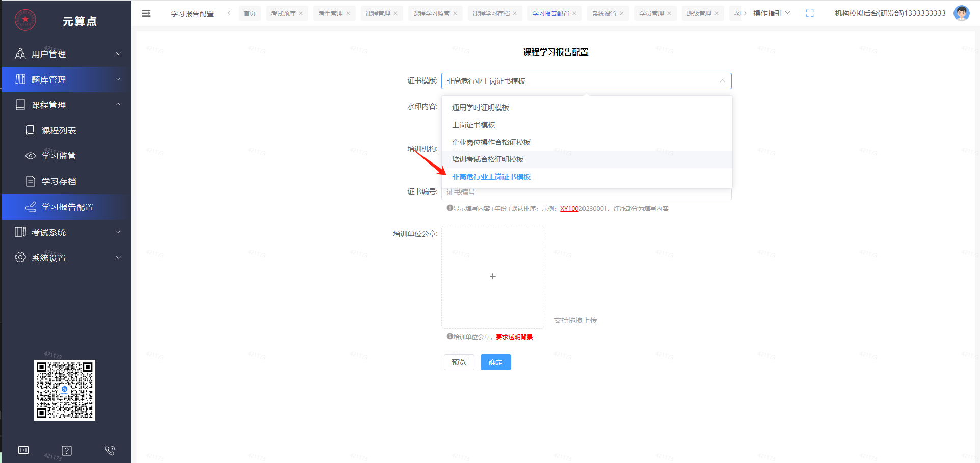Expand the 用户管理 menu
980x463 pixels.
(118, 53)
